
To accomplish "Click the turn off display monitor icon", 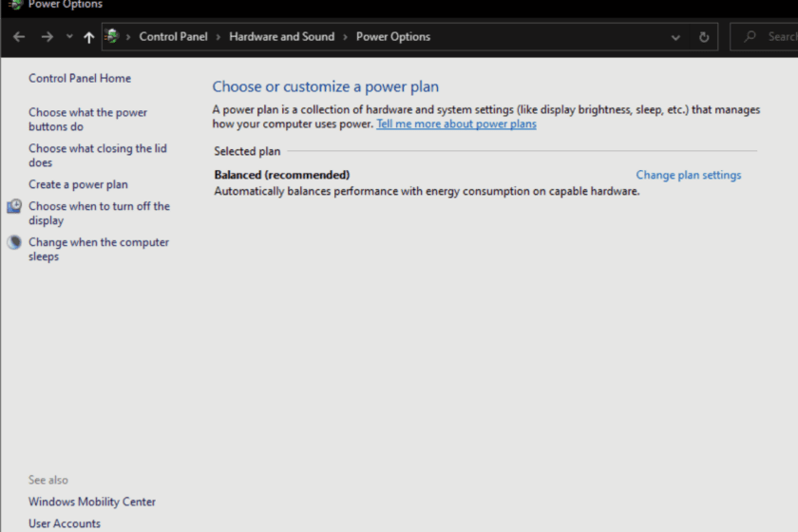I will point(14,206).
